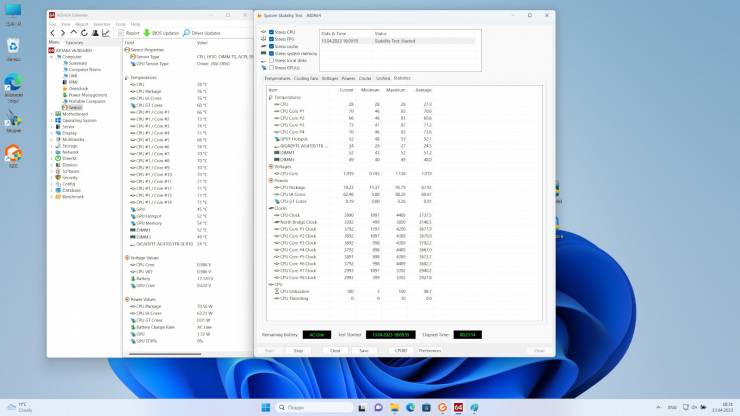Image resolution: width=740 pixels, height=416 pixels.
Task: Uncheck the Stress FPU checkbox
Action: pos(271,39)
